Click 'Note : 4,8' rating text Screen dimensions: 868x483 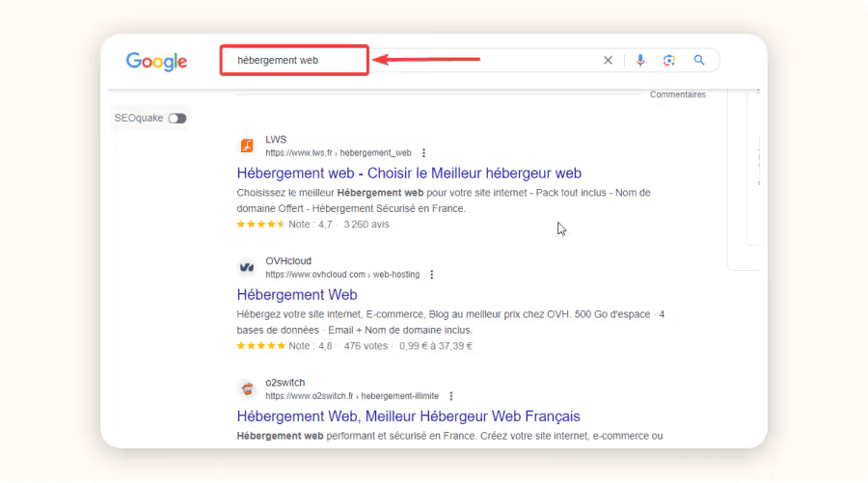[x=310, y=346]
